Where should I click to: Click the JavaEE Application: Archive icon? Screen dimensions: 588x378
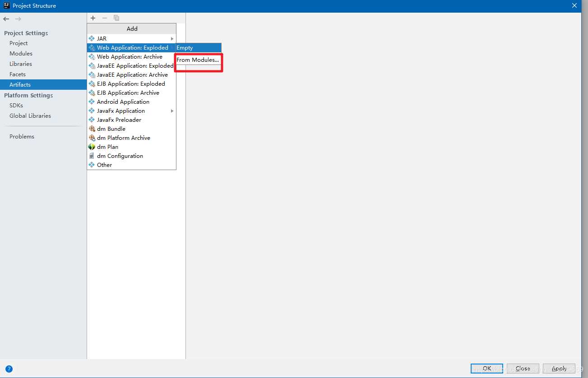pos(92,75)
